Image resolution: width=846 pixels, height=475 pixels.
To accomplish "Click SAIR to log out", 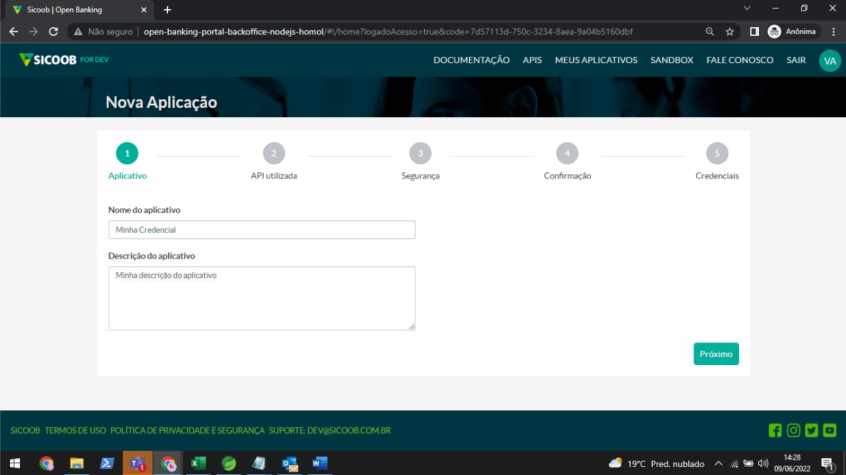I will (796, 60).
